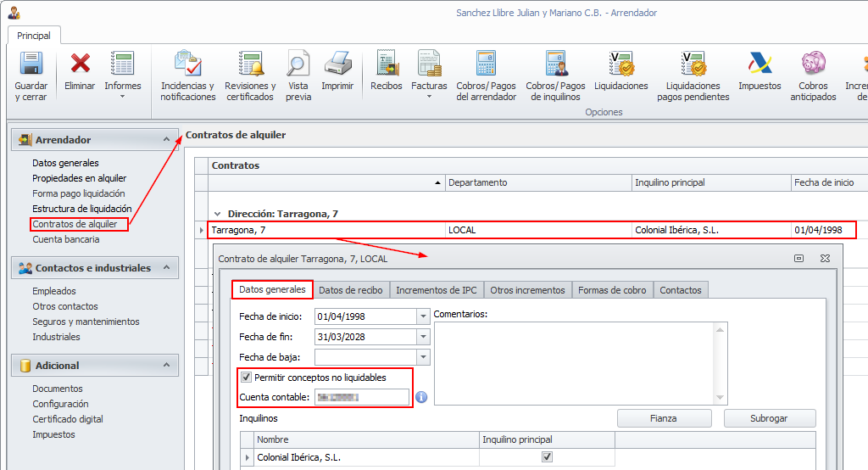
Task: Open the Liquidaciones toolbar icon
Action: click(621, 63)
